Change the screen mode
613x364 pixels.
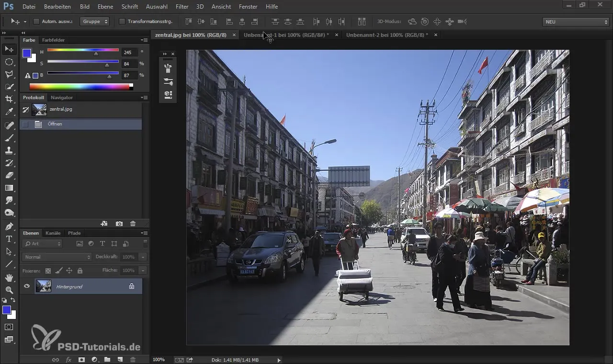[x=9, y=340]
